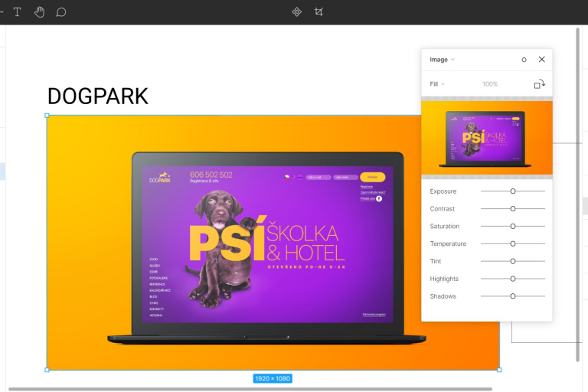The image size is (588, 392).
Task: Click the Temperature slider handle
Action: (x=513, y=244)
